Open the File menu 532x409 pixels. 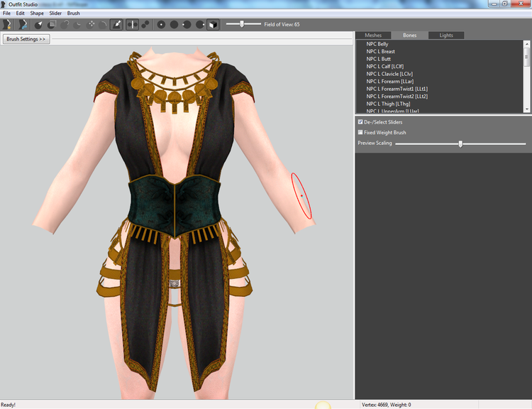pyautogui.click(x=6, y=13)
